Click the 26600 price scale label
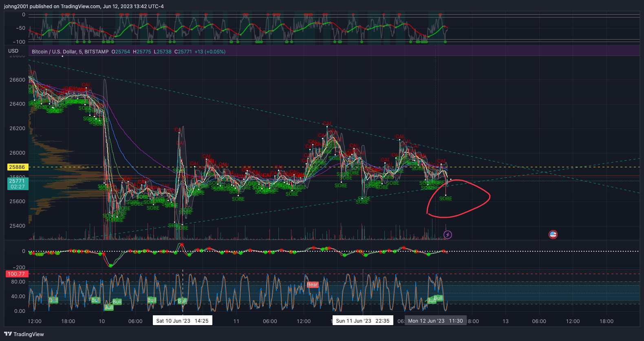Screen dimensions: 644x341 point(17,80)
